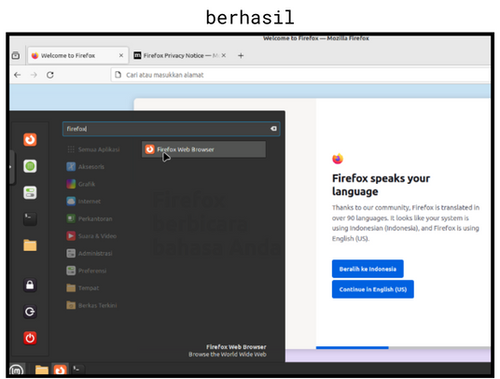Open file manager from taskbar
The width and height of the screenshot is (500, 379).
(42, 370)
